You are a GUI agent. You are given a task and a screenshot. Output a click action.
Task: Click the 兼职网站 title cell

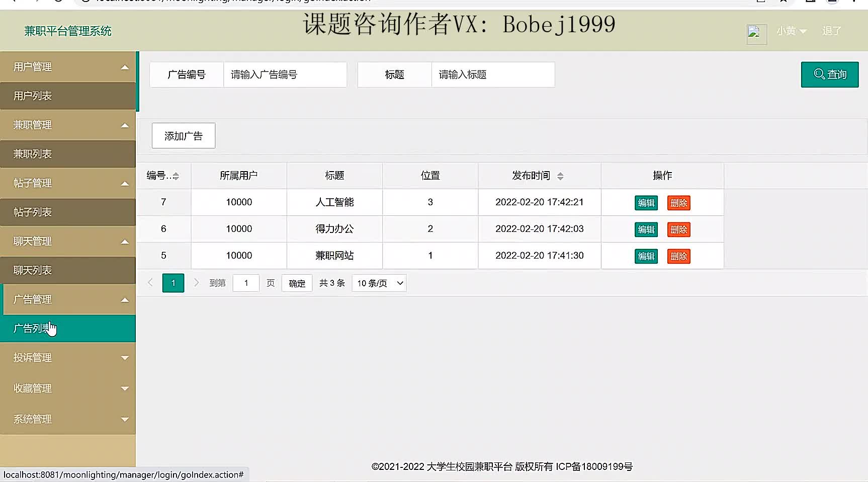(x=335, y=256)
